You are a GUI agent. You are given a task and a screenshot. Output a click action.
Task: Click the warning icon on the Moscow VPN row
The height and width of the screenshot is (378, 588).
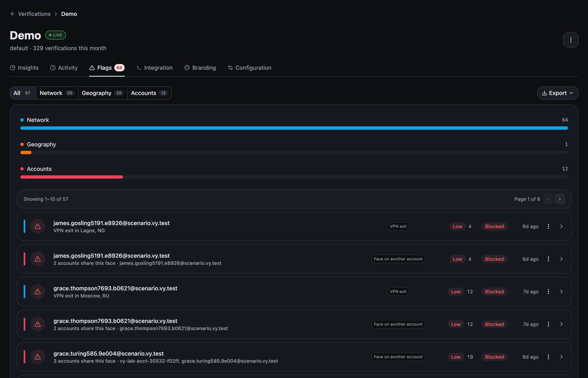(38, 292)
